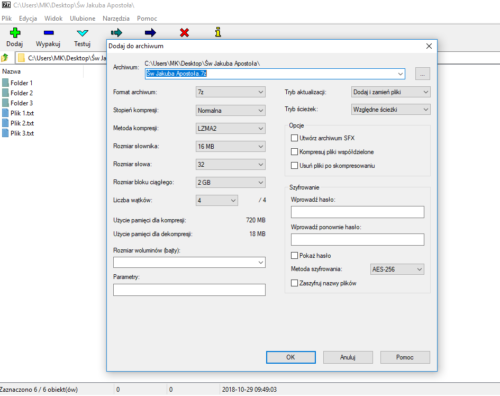Click the Anuluj button
500x396 pixels.
(348, 357)
